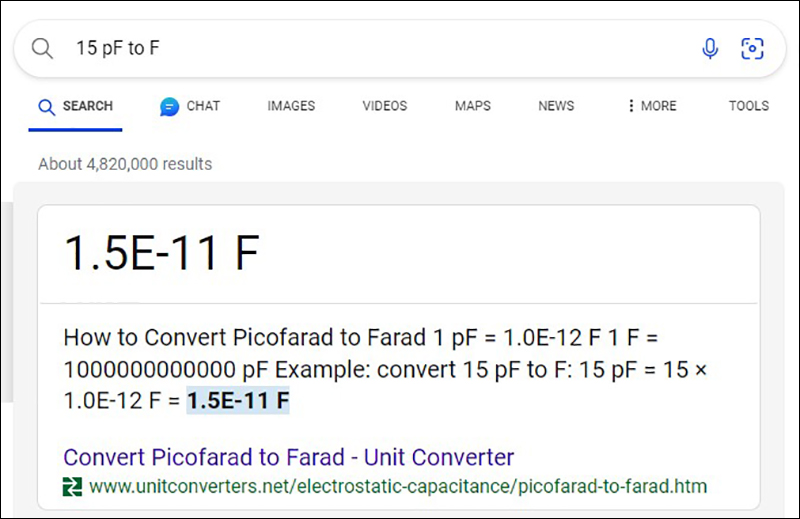Open the NEWS tab
Viewport: 800px width, 519px height.
556,106
